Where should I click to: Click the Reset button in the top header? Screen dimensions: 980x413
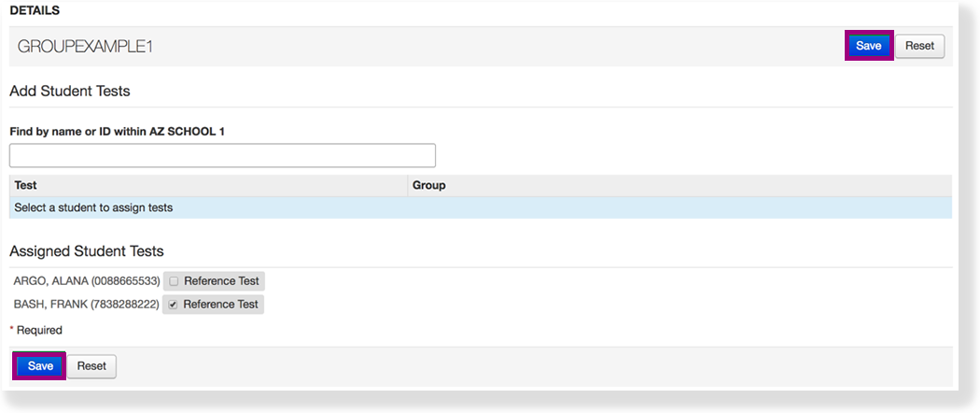click(919, 46)
